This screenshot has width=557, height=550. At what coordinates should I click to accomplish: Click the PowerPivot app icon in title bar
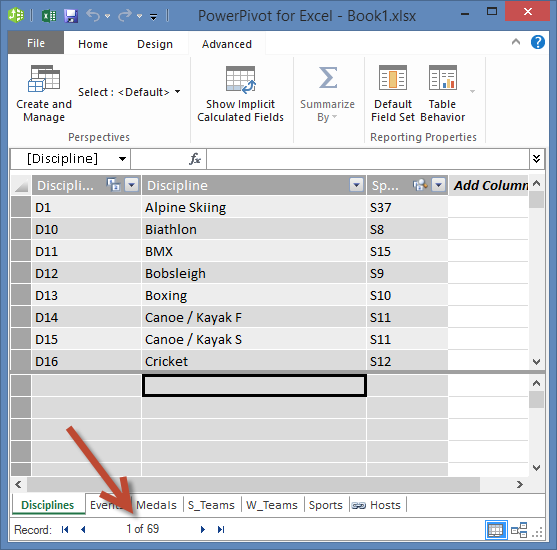(16, 15)
